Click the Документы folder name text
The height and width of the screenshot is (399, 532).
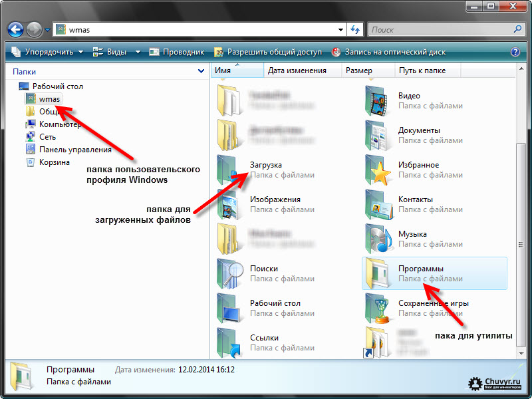click(x=419, y=130)
